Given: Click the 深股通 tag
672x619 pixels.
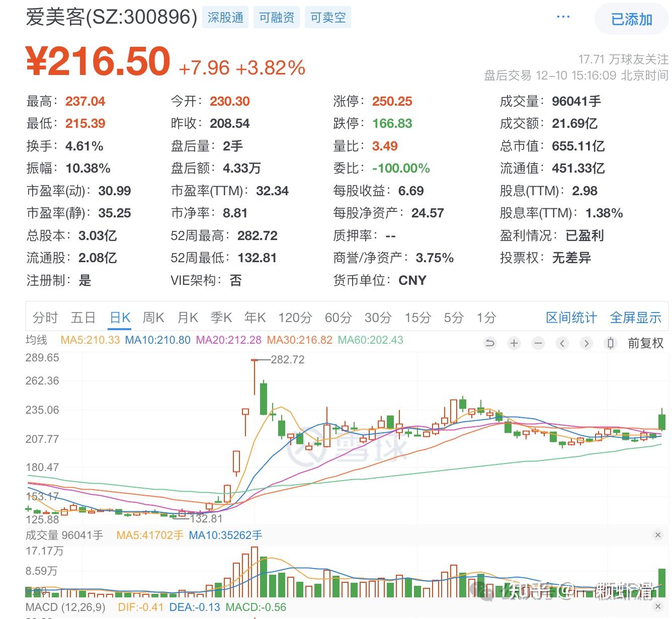Looking at the screenshot, I should (x=225, y=18).
